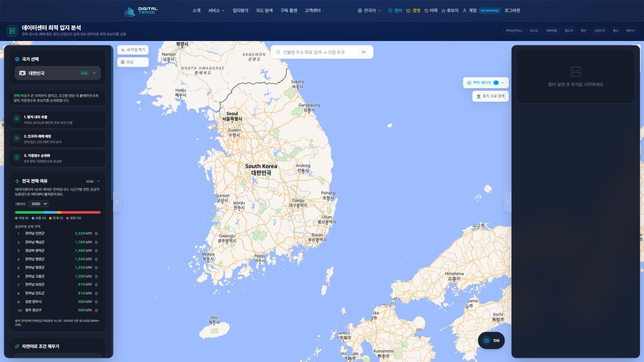Expand the 맥락 레이어 layers dropdown

486,83
